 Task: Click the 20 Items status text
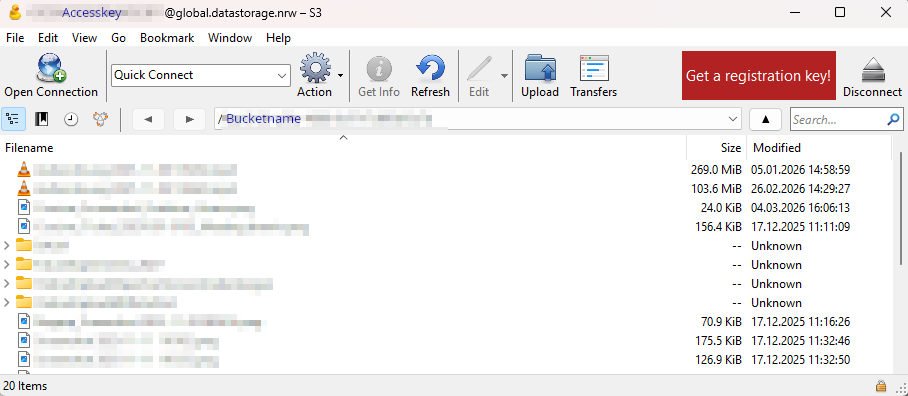pos(25,386)
